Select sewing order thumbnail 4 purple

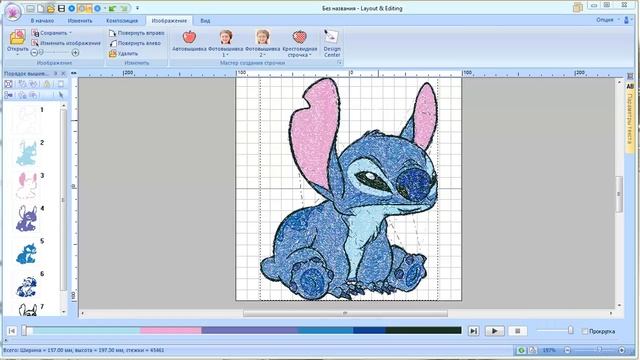(x=27, y=219)
